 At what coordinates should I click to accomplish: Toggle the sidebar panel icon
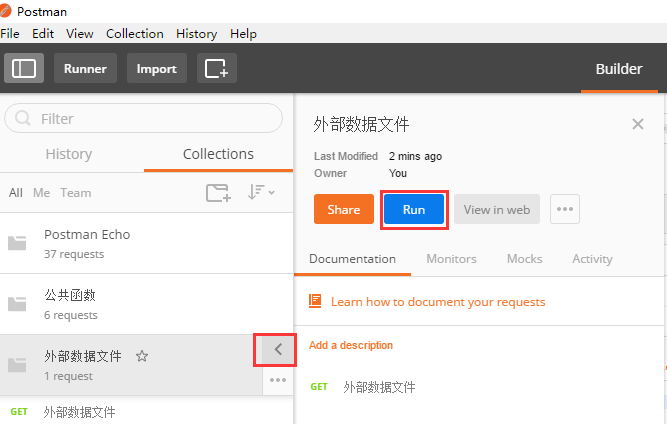pos(24,68)
